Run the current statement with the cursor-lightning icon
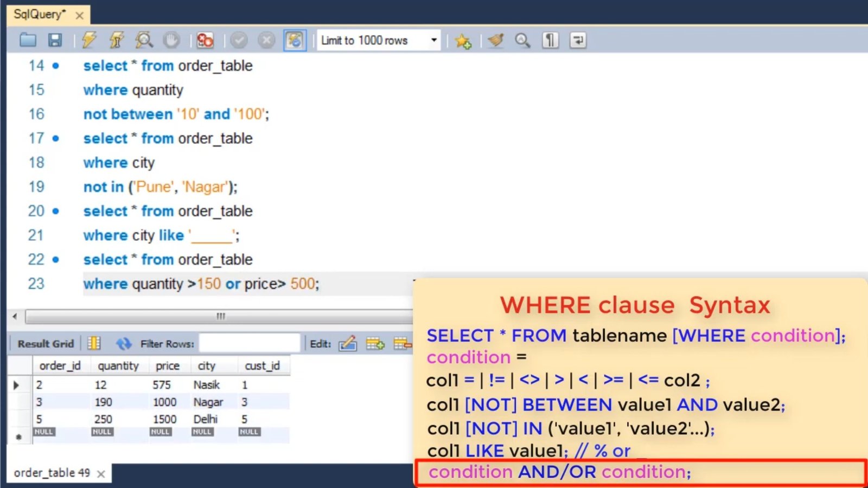Image resolution: width=868 pixels, height=488 pixels. pyautogui.click(x=117, y=40)
